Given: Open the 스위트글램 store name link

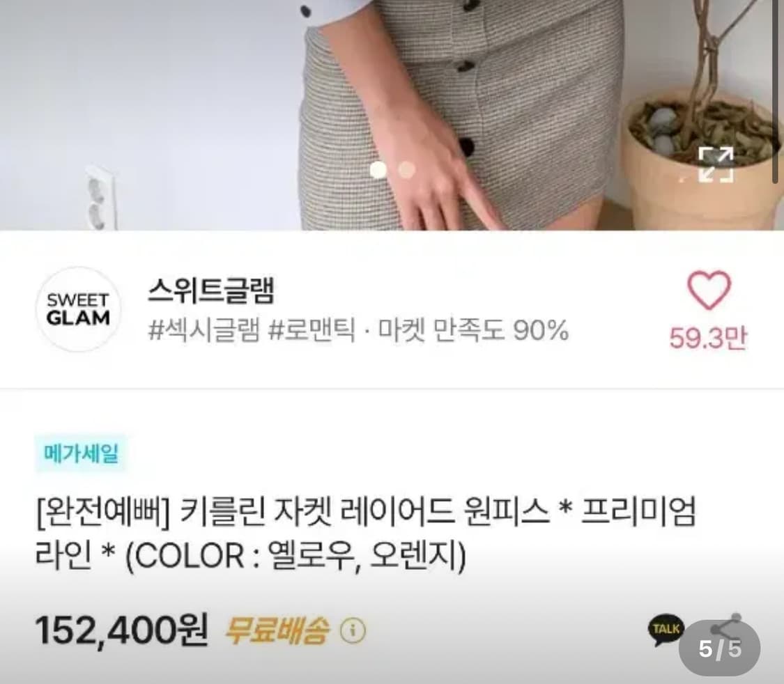Looking at the screenshot, I should [211, 290].
